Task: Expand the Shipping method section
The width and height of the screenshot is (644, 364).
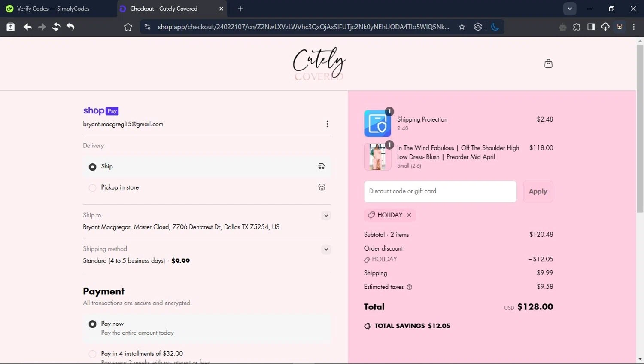Action: pos(326,249)
